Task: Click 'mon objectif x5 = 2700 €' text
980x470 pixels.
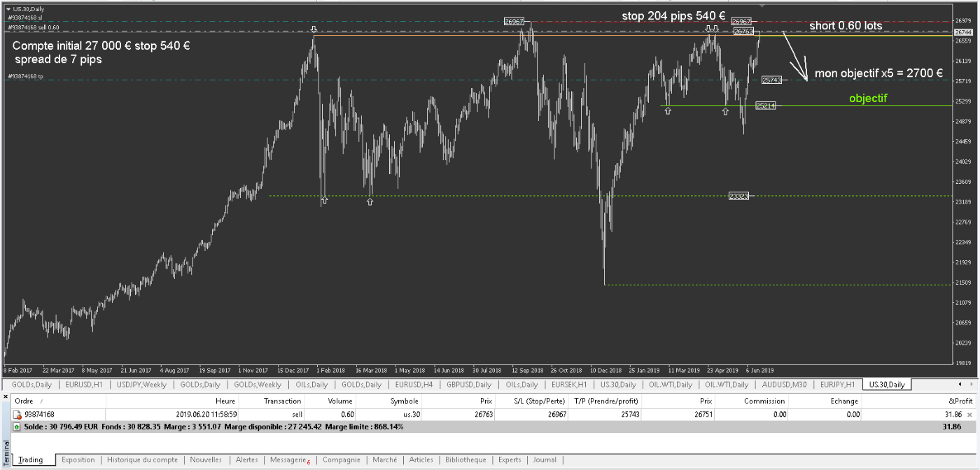Action: tap(878, 73)
